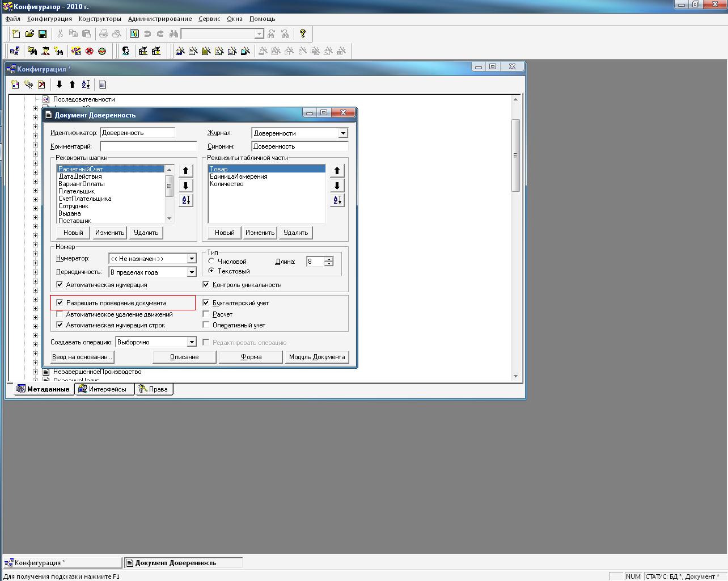Click the Save floppy disk icon
This screenshot has height=581, width=728.
(x=43, y=34)
